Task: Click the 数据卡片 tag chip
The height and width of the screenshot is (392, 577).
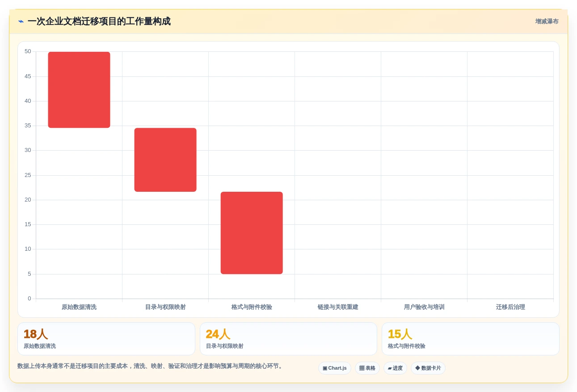Action: point(428,368)
